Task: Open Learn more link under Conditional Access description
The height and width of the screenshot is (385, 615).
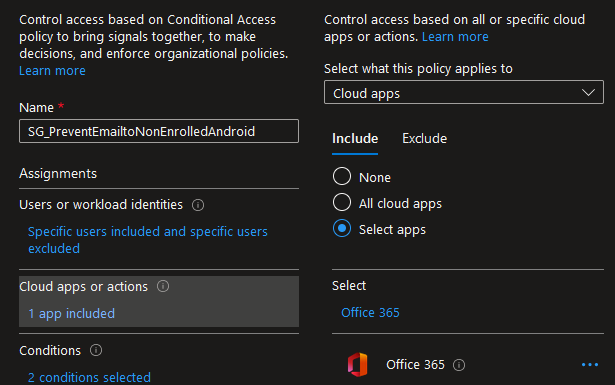Action: 52,71
